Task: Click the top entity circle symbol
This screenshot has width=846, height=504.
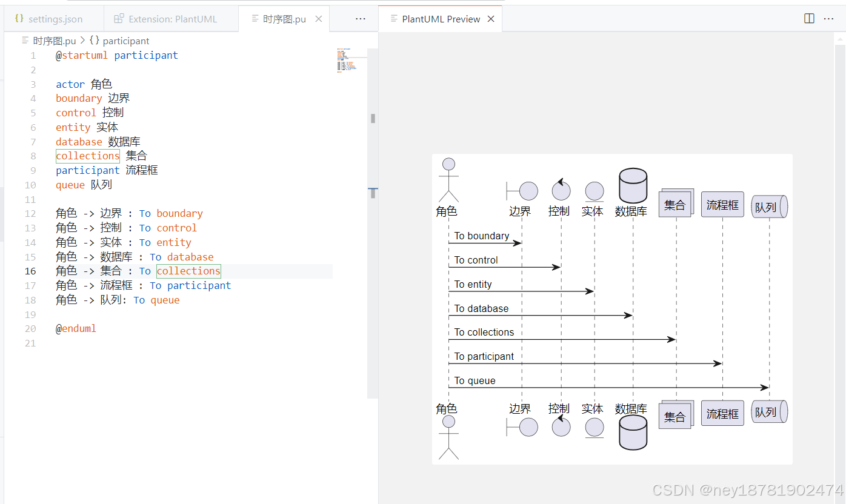Action: tap(595, 191)
